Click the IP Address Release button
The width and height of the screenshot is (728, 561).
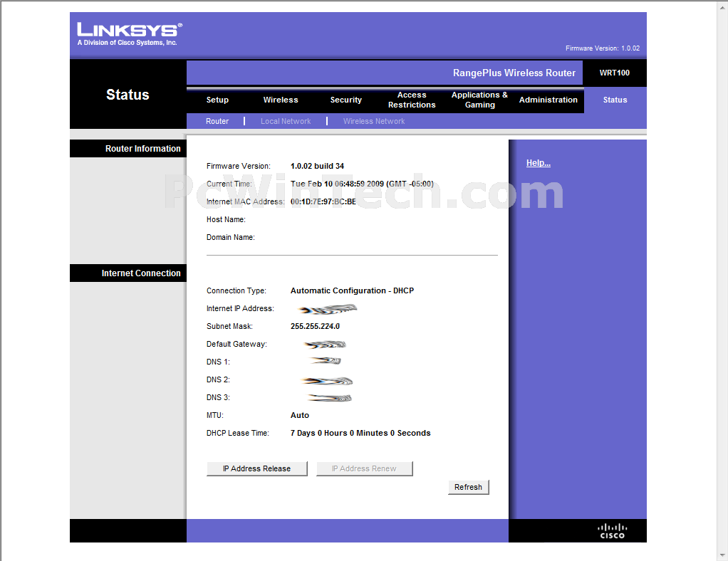coord(256,468)
